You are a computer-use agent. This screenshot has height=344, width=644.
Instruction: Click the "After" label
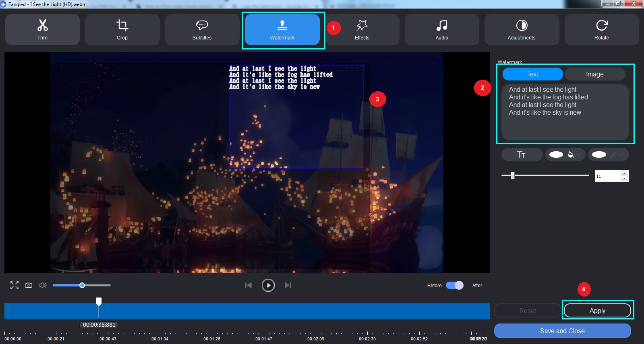(x=477, y=285)
